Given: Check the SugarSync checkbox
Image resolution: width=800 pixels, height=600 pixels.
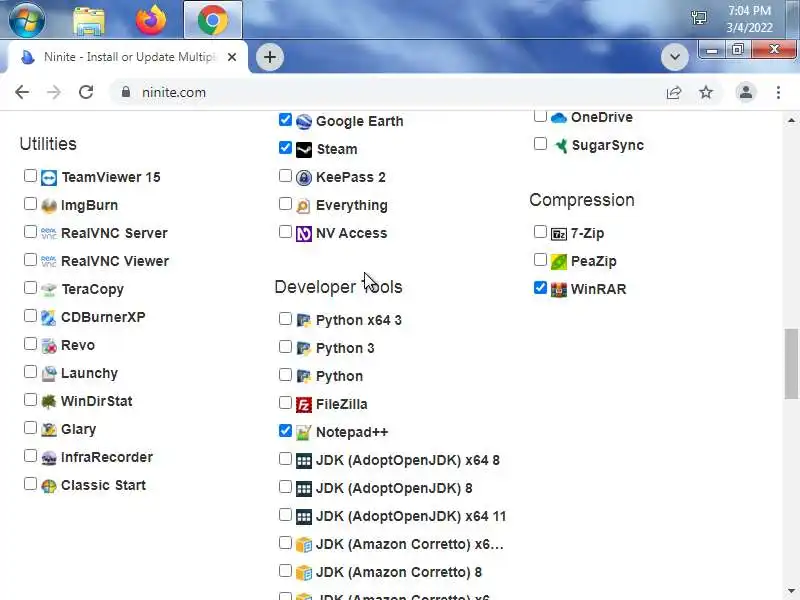Looking at the screenshot, I should tap(540, 144).
